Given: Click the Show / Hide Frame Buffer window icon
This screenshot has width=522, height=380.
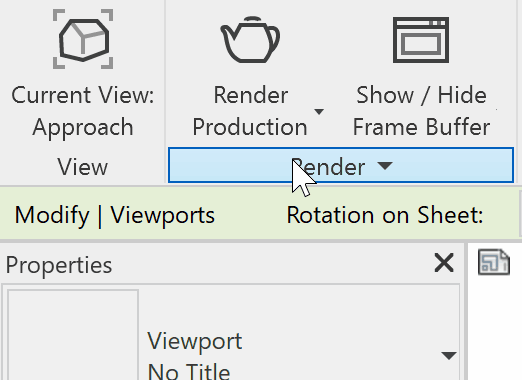Looking at the screenshot, I should [x=421, y=40].
